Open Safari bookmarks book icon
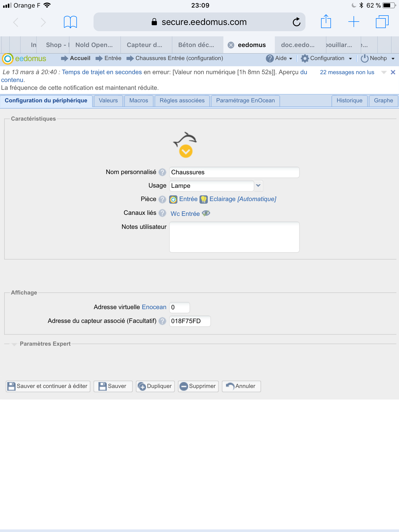This screenshot has height=532, width=399. [x=70, y=22]
